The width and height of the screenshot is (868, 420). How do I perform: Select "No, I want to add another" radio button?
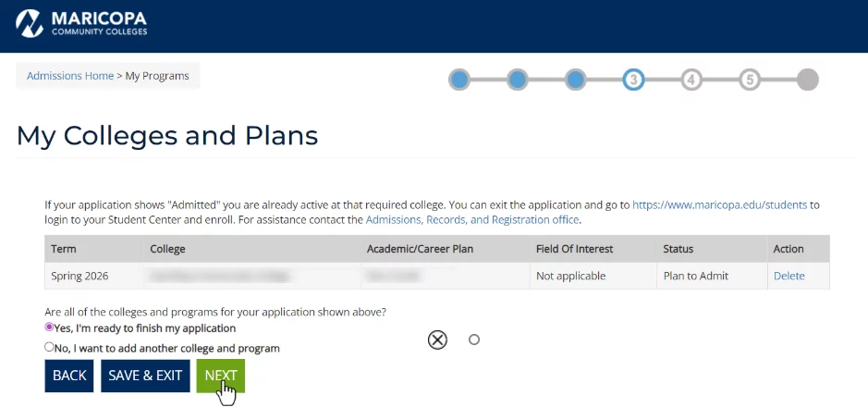click(x=50, y=348)
